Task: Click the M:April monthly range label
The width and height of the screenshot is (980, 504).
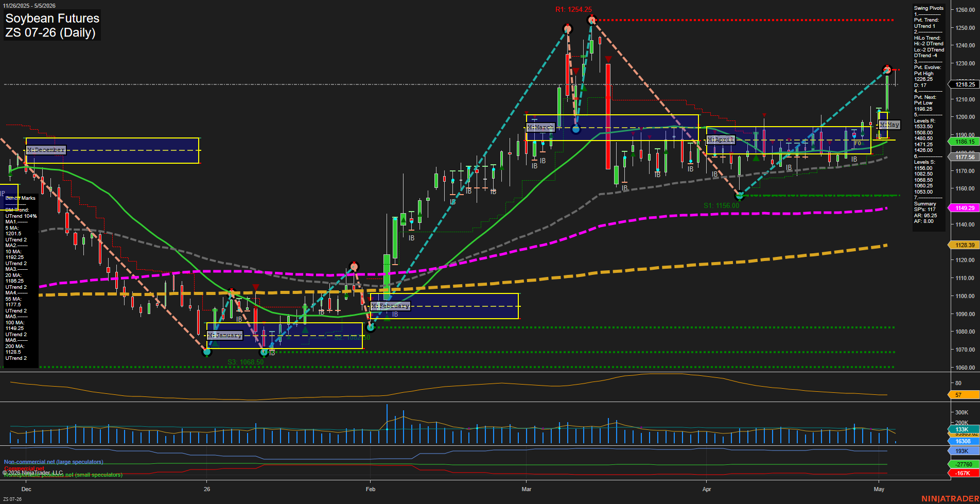Action: [x=721, y=140]
